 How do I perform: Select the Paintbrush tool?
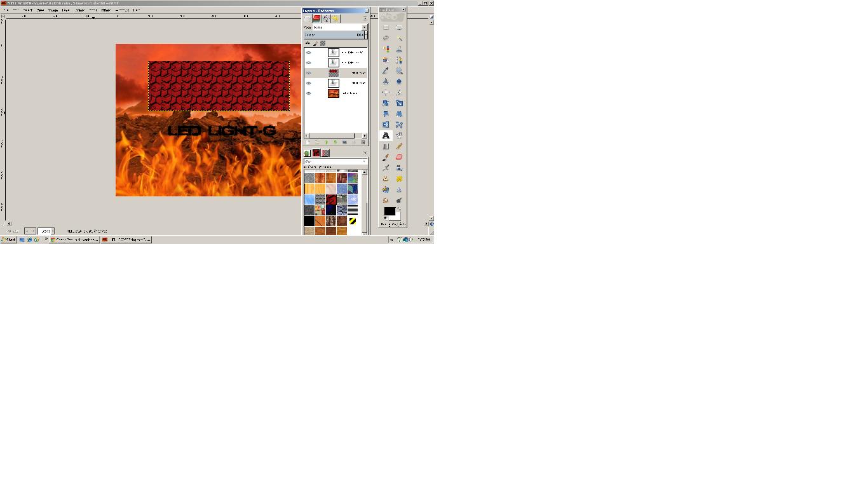coord(386,157)
